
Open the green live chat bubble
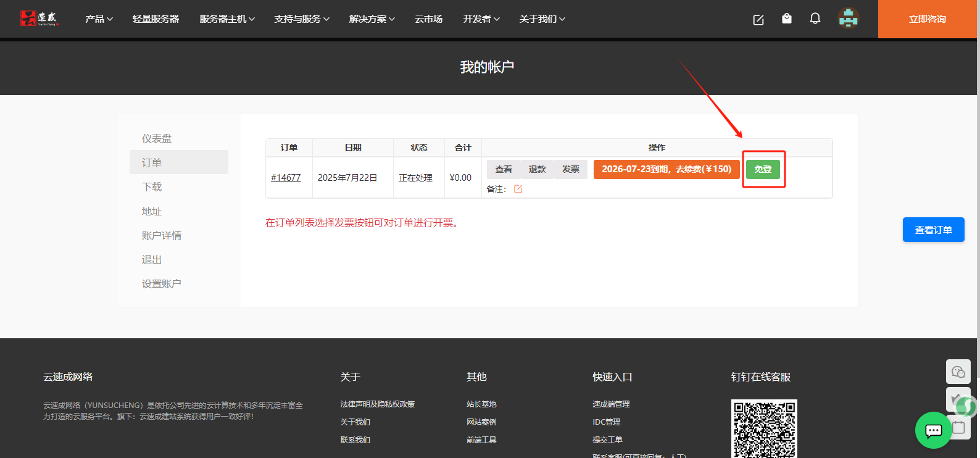[x=933, y=430]
